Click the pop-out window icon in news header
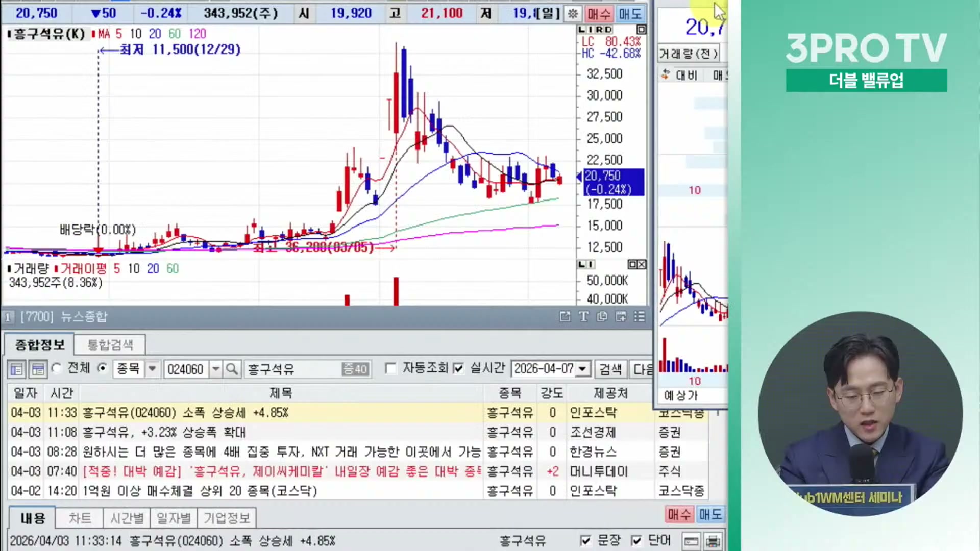The image size is (980, 551). pyautogui.click(x=565, y=317)
